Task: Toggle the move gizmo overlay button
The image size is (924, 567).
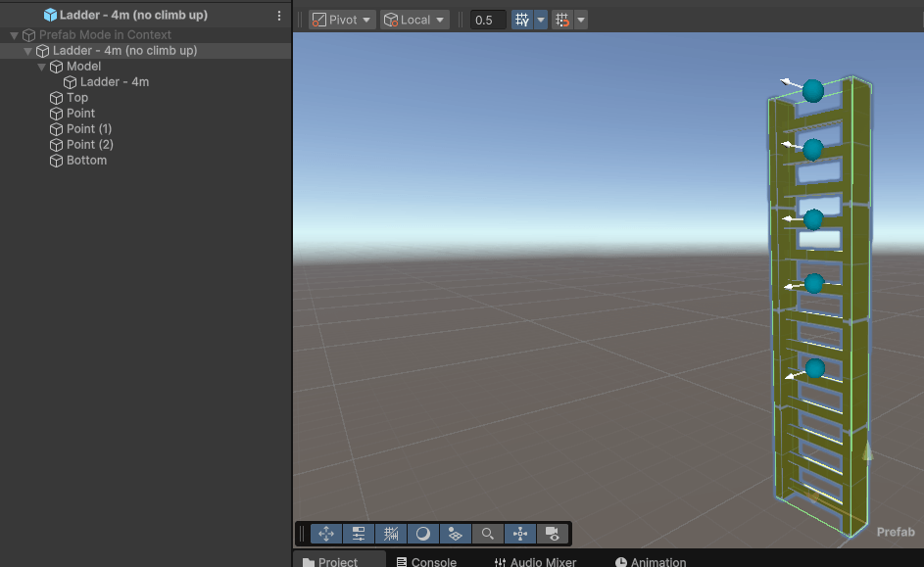Action: coord(326,534)
